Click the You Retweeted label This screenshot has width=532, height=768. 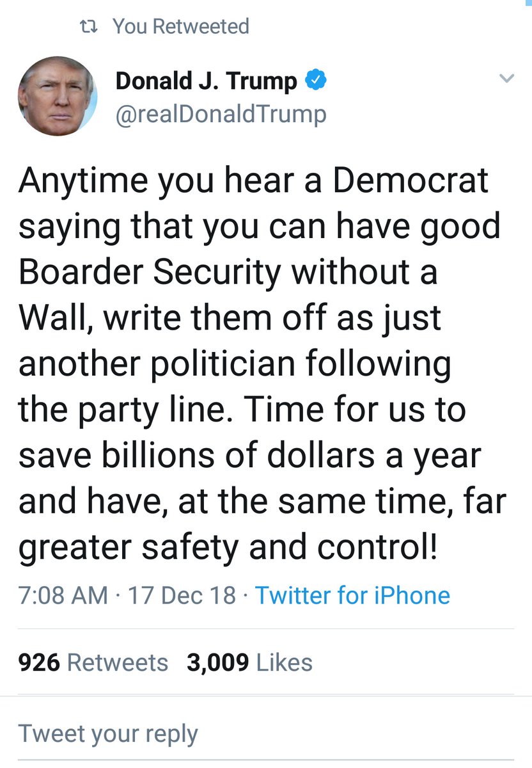(x=181, y=26)
